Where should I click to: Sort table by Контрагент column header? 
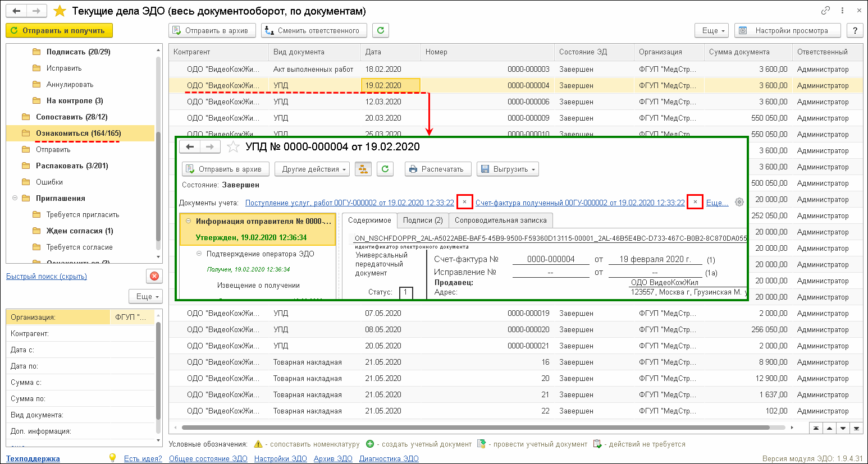pyautogui.click(x=219, y=52)
